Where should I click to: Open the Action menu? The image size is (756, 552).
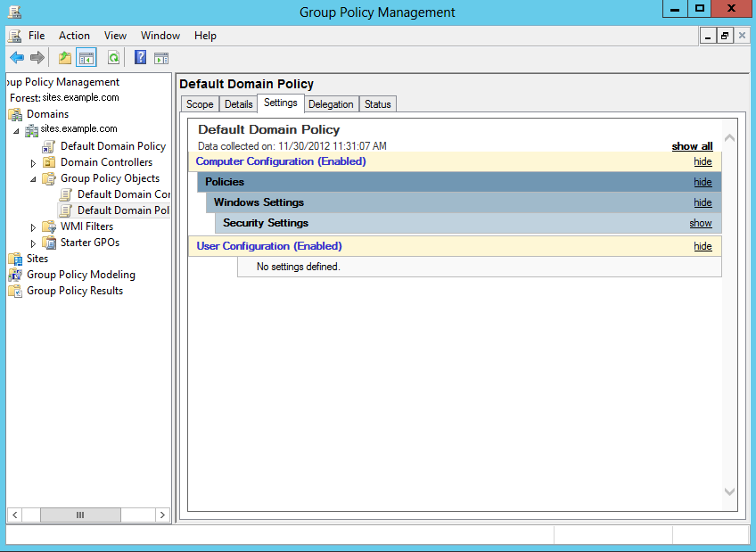(x=74, y=36)
